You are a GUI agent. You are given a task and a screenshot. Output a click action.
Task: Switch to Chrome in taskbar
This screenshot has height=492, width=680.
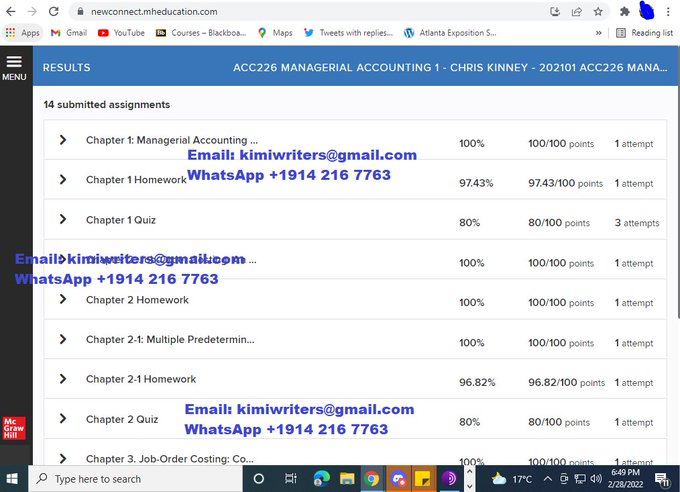pyautogui.click(x=372, y=479)
